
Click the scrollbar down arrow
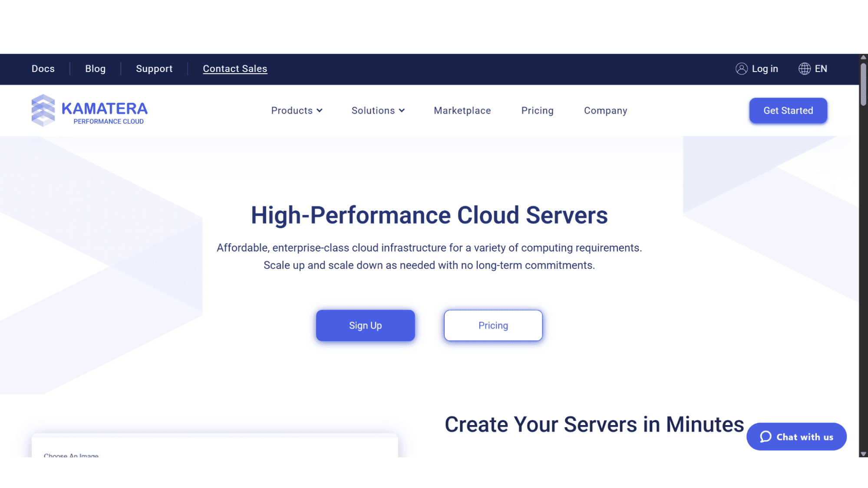pos(863,454)
